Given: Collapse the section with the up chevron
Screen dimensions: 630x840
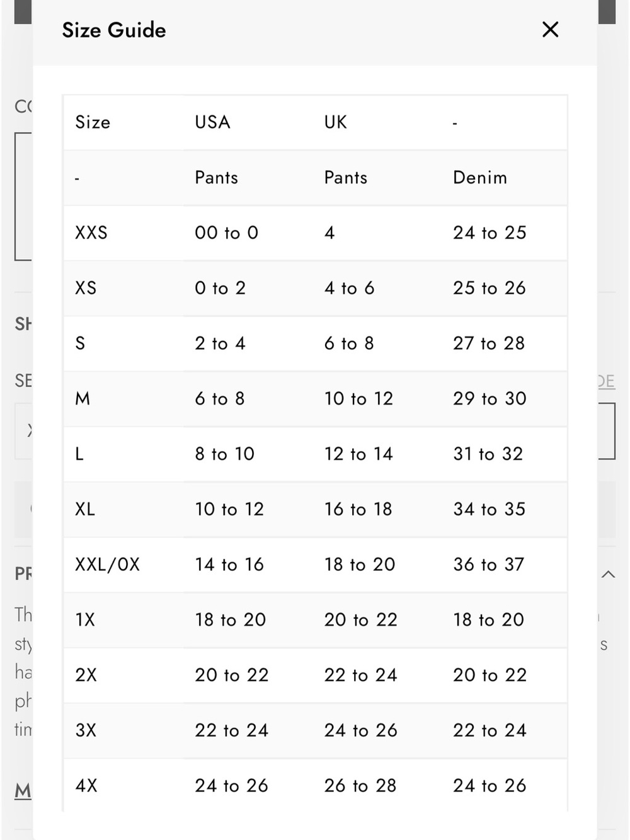Looking at the screenshot, I should click(608, 574).
